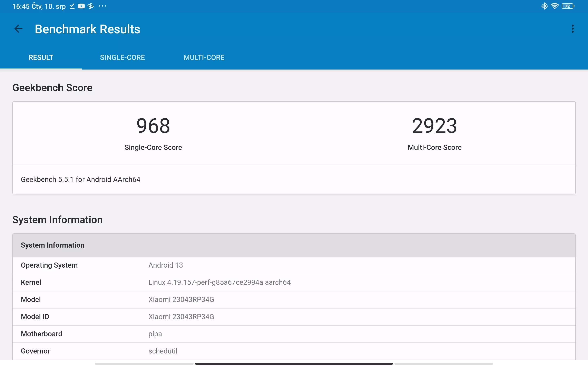Screen dimensions: 588x368
Task: Open the three-dot overflow menu
Action: pyautogui.click(x=572, y=29)
